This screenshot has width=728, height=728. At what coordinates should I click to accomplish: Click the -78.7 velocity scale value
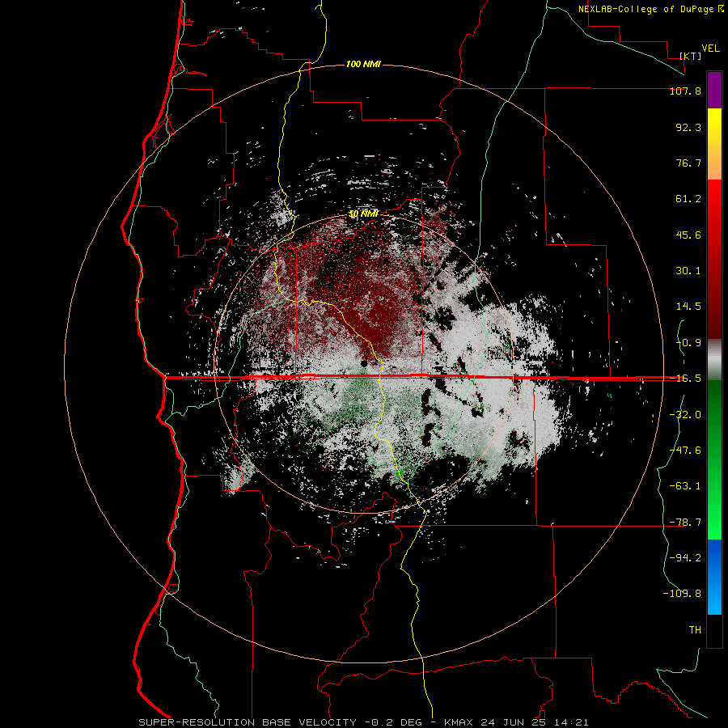tap(685, 523)
